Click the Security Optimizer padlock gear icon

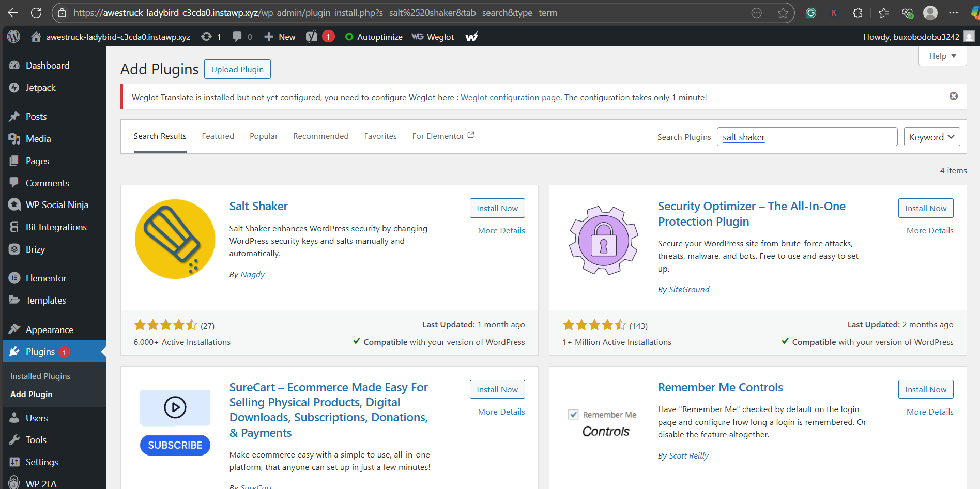(604, 240)
